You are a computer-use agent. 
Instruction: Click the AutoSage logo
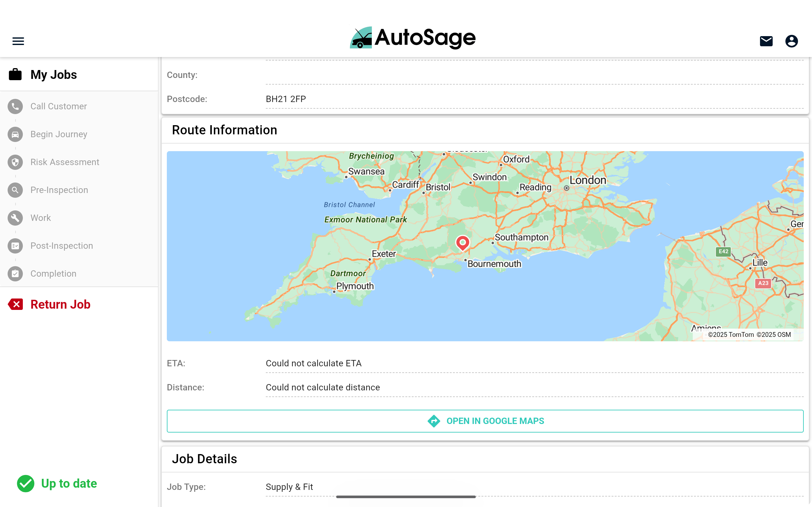412,38
